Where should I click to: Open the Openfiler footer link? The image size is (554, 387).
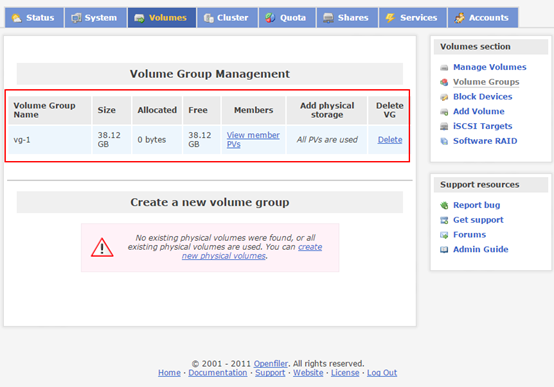tap(271, 364)
